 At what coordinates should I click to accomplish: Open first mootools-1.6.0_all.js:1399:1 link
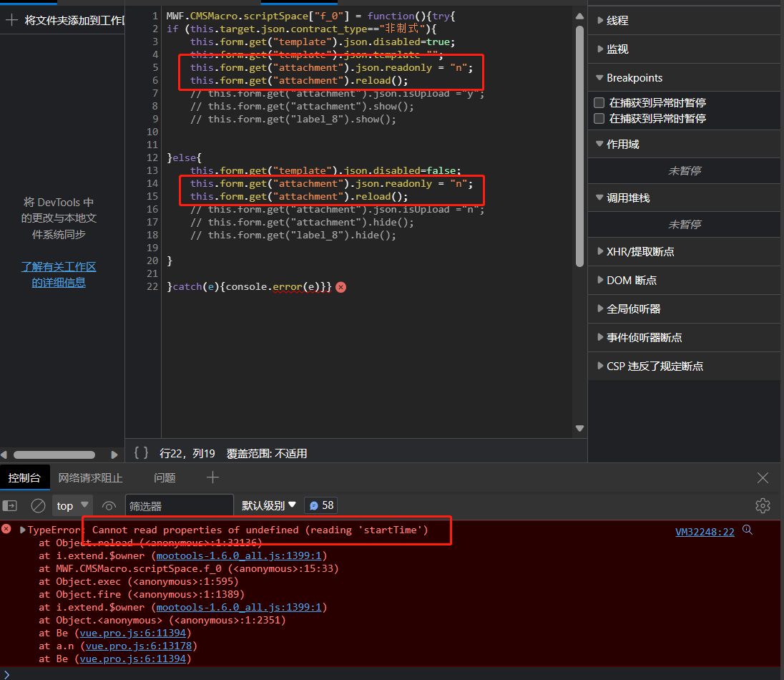239,555
